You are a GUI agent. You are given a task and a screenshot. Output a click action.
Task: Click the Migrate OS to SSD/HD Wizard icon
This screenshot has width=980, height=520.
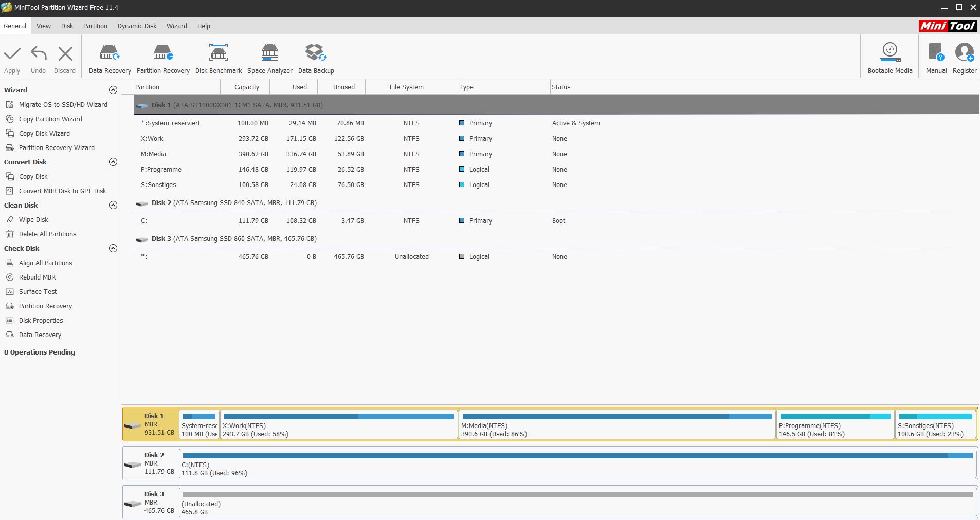(x=9, y=104)
